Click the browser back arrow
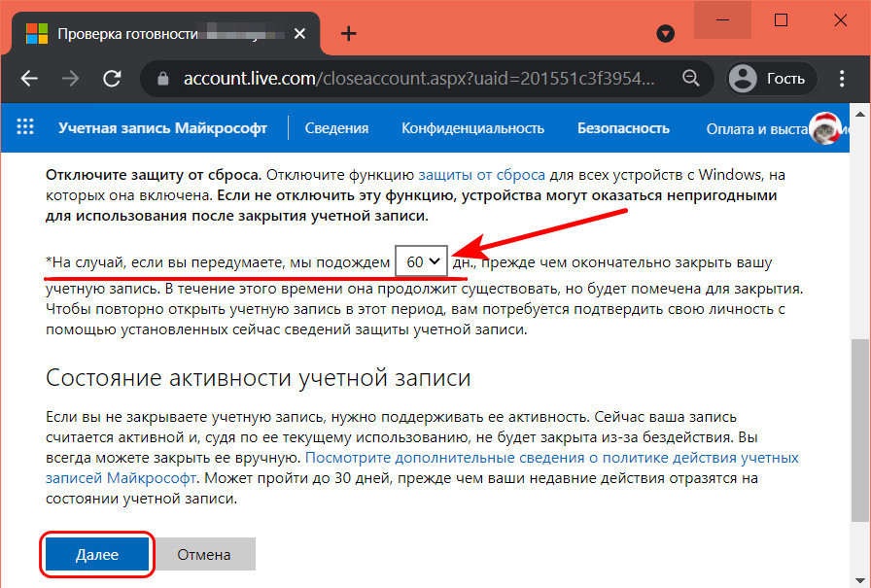Viewport: 871px width, 588px height. pos(29,79)
